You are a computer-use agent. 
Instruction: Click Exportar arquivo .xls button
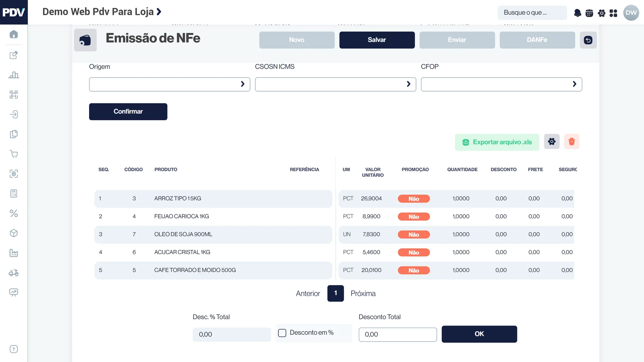click(497, 142)
